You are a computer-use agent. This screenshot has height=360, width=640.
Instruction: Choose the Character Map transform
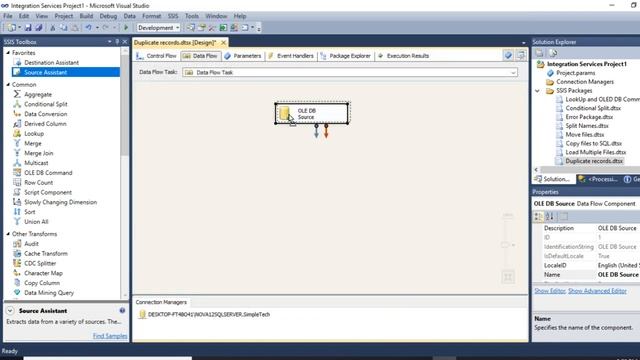43,273
